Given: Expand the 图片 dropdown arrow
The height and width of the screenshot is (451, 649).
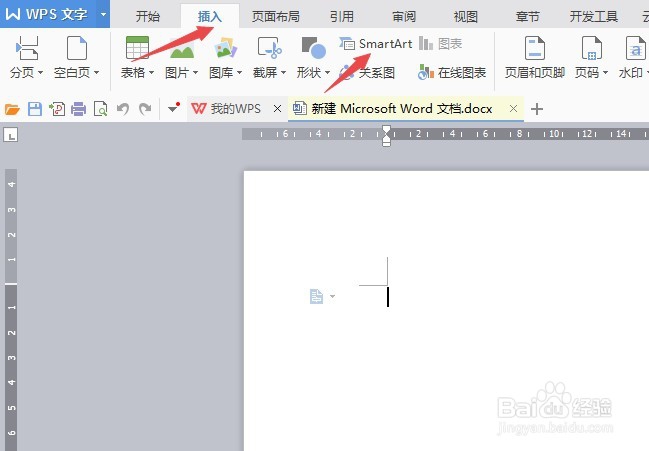Looking at the screenshot, I should coord(195,72).
